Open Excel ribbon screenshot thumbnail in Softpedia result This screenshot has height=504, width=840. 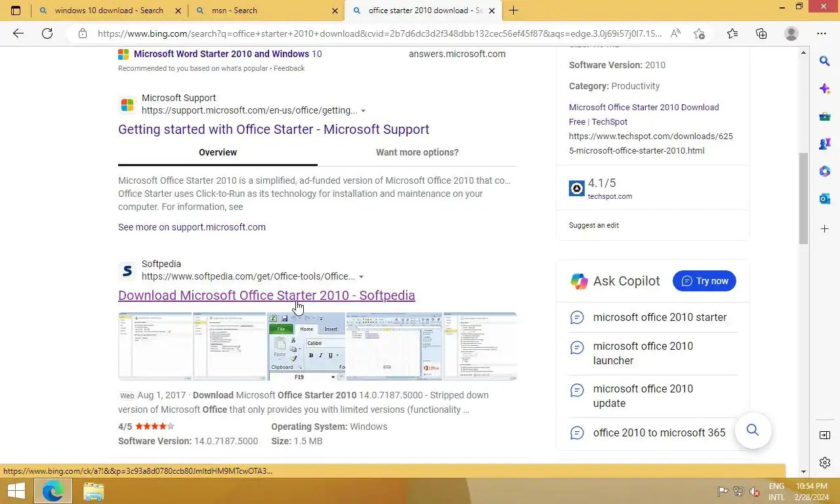[x=306, y=346]
